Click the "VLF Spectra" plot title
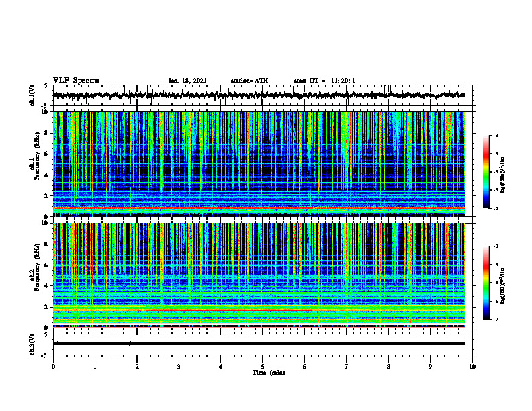 click(76, 80)
